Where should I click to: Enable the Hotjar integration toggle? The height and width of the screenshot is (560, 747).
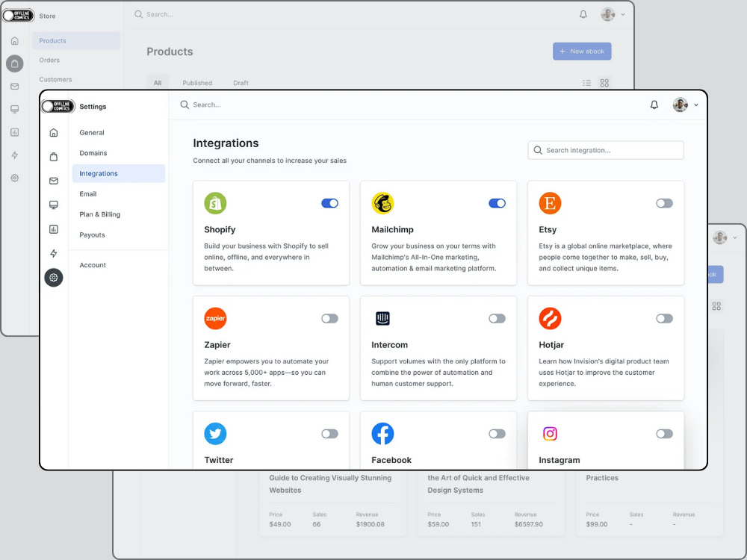click(x=664, y=319)
